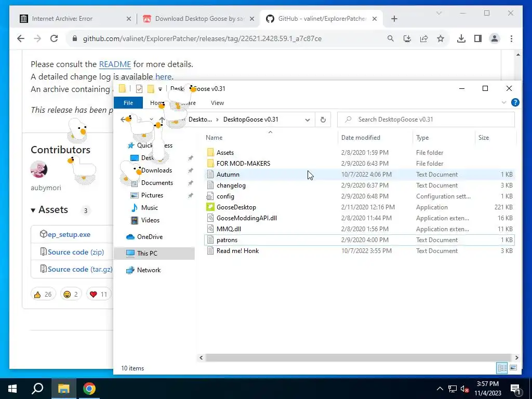
Task: Go back in Chrome browser history
Action: coord(21,38)
